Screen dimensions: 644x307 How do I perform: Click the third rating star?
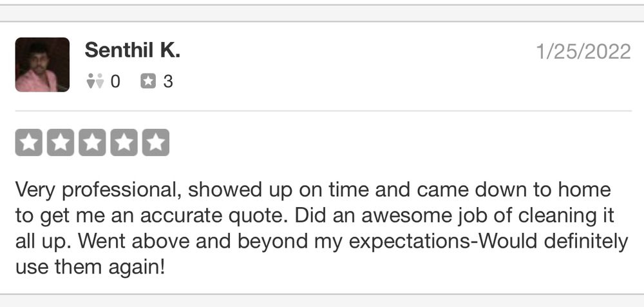[x=92, y=143]
